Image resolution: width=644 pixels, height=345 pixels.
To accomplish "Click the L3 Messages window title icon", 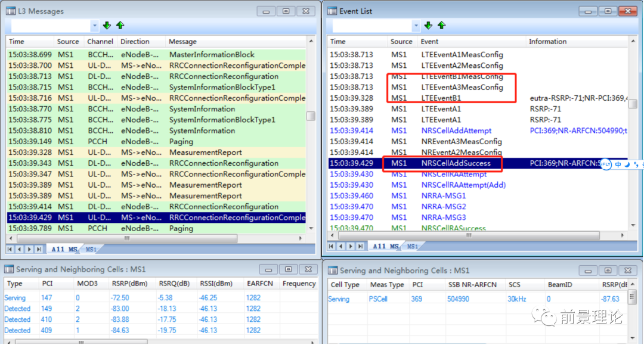I will [x=10, y=11].
